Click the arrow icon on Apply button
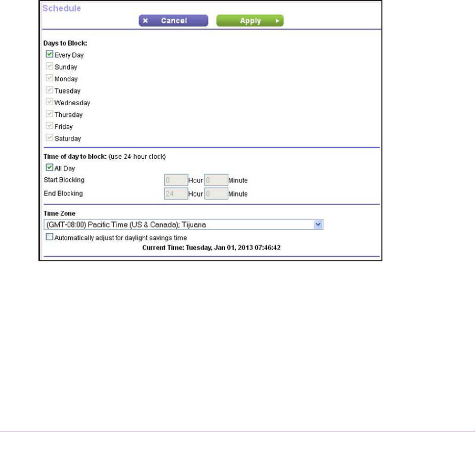Screen dimensions: 476x466 click(277, 21)
